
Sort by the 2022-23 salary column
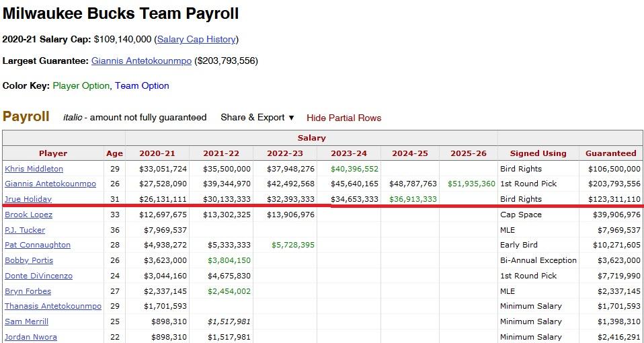click(x=285, y=153)
